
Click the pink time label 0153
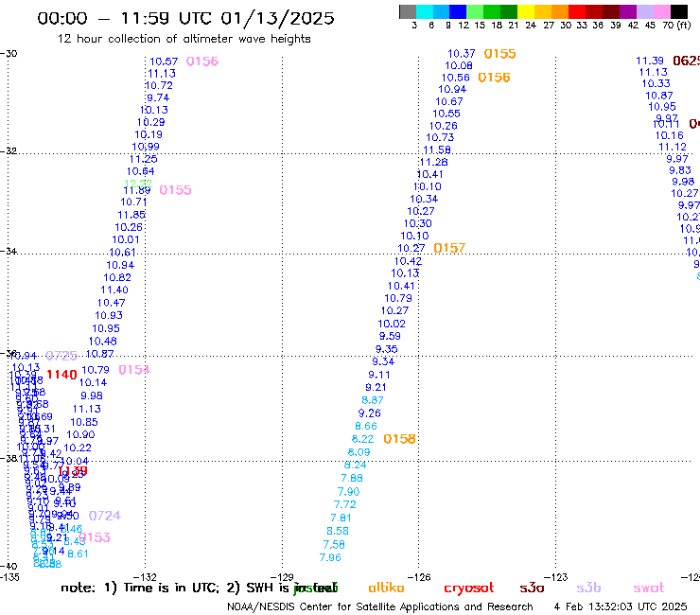95,537
